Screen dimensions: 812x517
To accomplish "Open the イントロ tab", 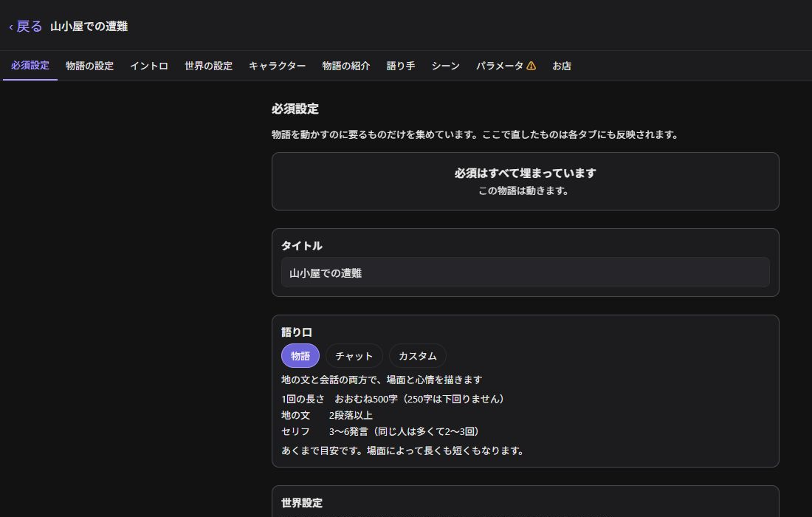I will (x=149, y=66).
